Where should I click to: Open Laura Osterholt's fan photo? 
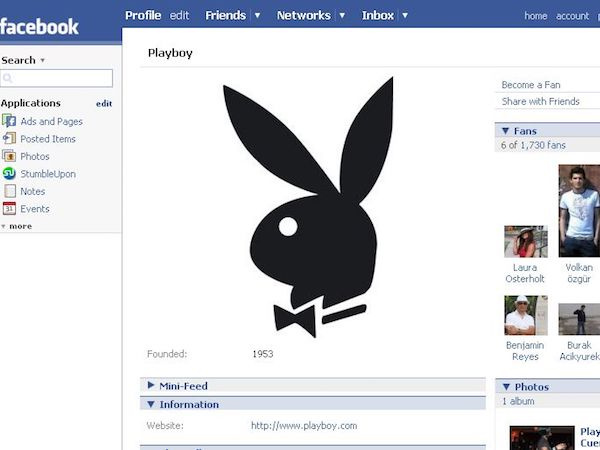526,241
